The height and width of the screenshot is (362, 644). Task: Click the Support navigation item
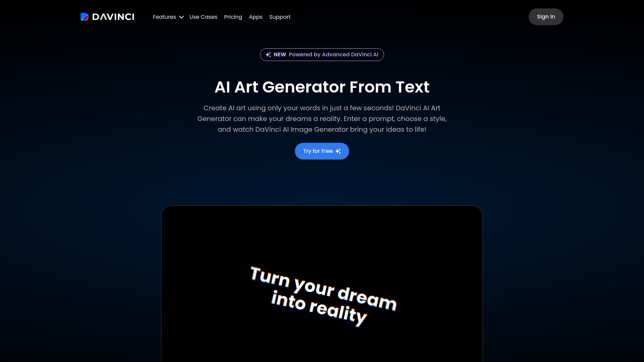click(279, 16)
